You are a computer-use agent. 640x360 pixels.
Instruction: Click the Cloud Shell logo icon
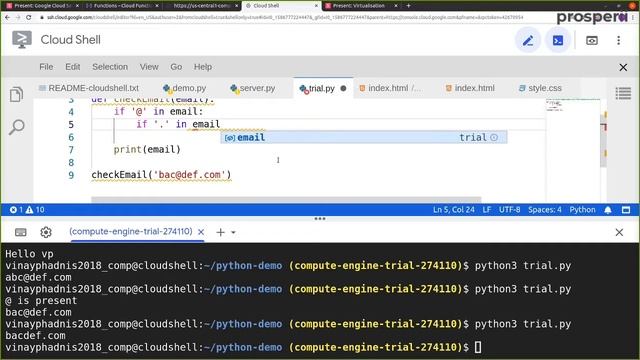coord(22,40)
